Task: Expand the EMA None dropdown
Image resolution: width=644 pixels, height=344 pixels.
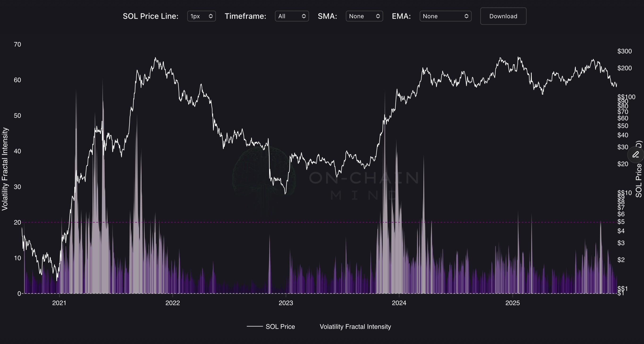Action: (x=445, y=16)
